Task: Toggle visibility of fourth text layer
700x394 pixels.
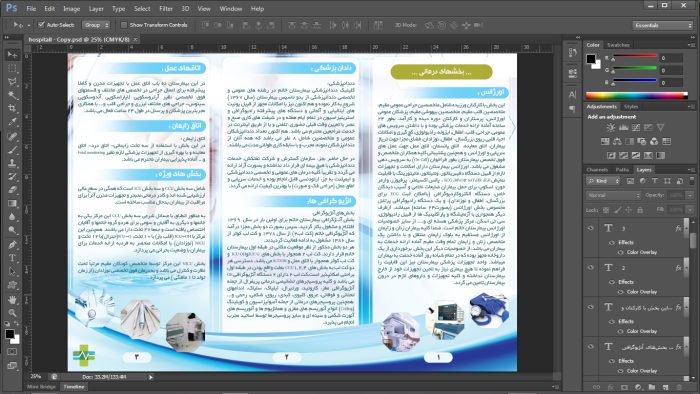Action: pos(591,346)
